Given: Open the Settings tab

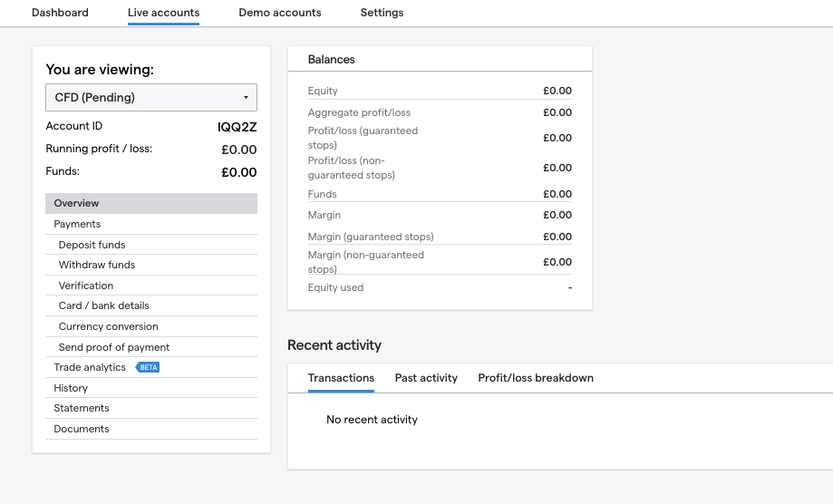Looking at the screenshot, I should (382, 13).
